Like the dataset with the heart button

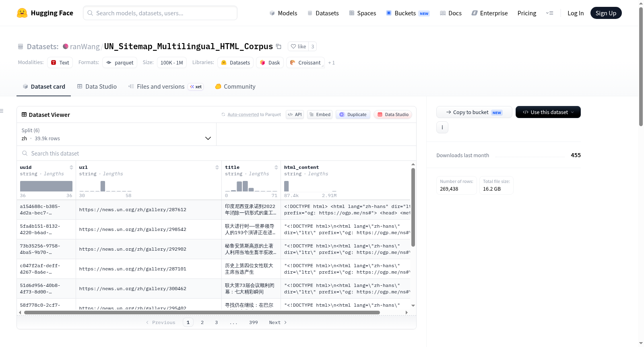(x=299, y=46)
